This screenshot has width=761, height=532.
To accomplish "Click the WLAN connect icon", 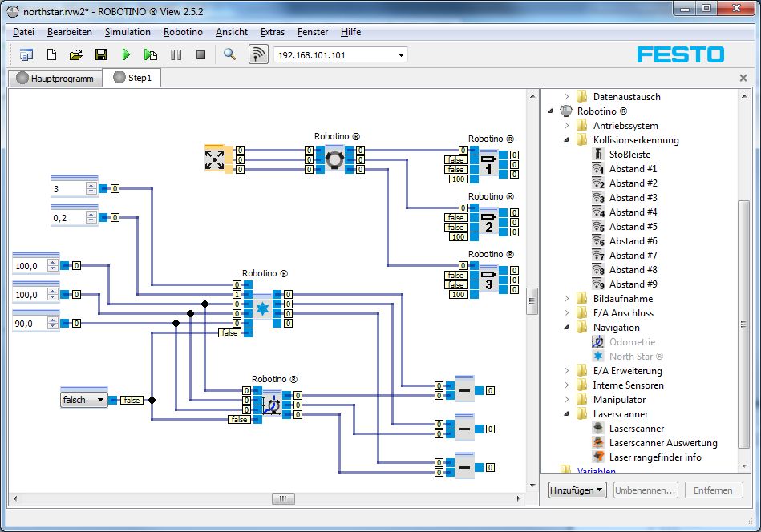I will pyautogui.click(x=258, y=54).
